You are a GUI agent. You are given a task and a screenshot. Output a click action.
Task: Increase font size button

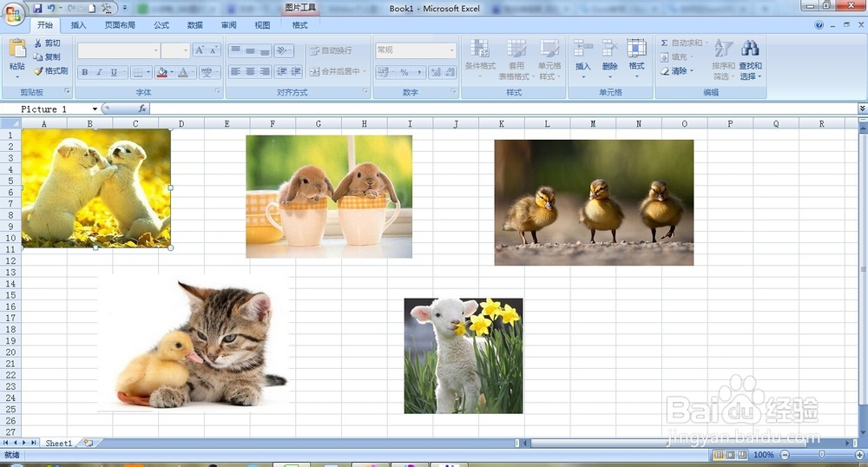[x=200, y=50]
